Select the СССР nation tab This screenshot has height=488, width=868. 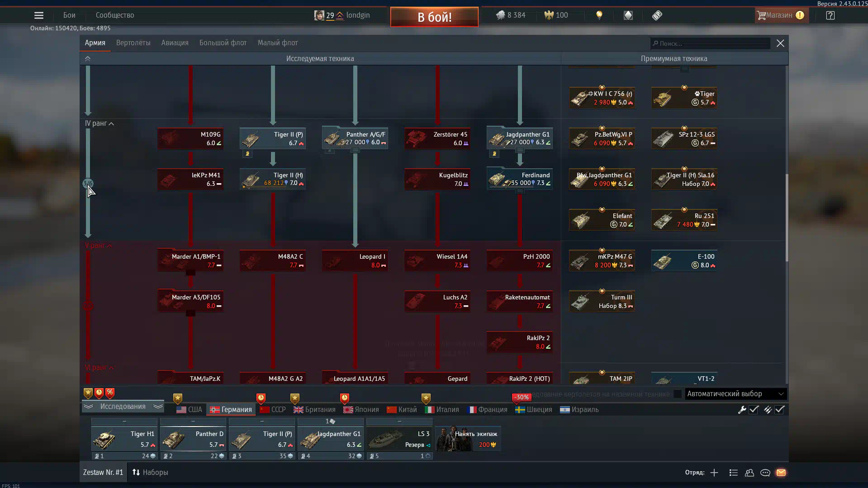point(273,410)
